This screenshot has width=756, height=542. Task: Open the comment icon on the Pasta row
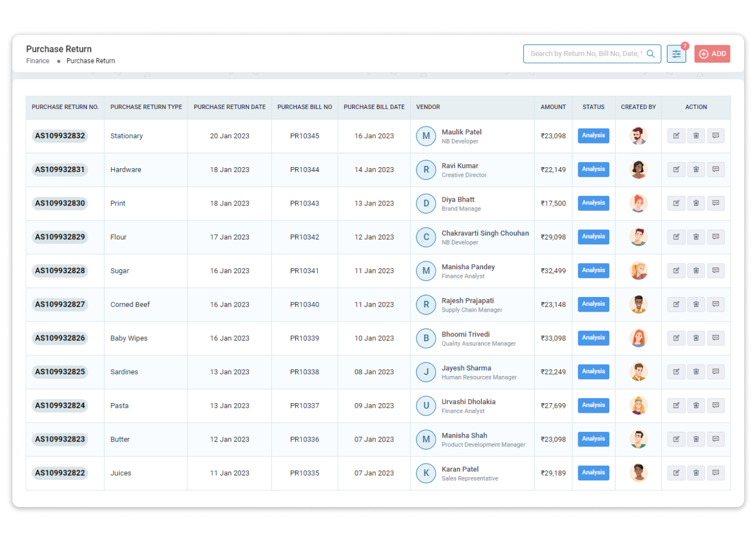click(716, 405)
